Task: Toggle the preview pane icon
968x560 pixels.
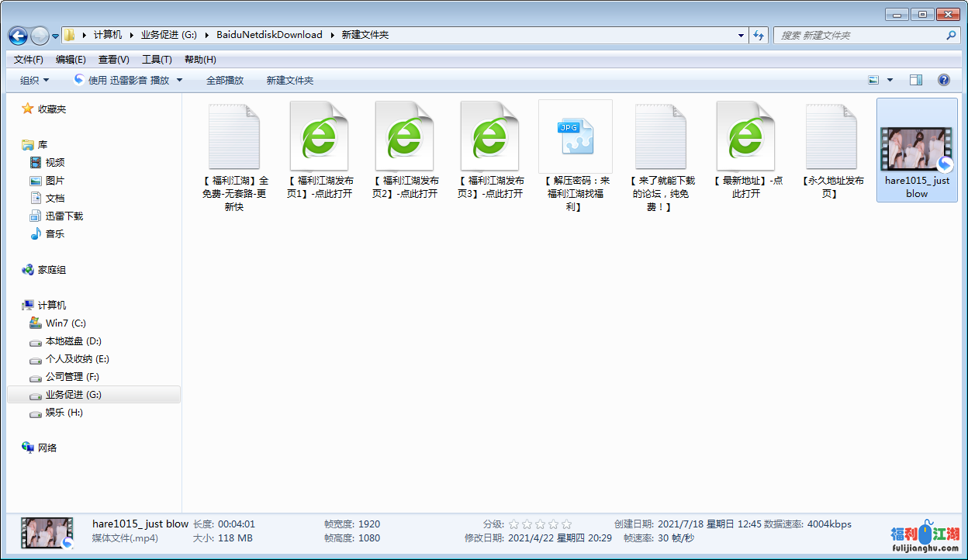Action: pos(916,80)
